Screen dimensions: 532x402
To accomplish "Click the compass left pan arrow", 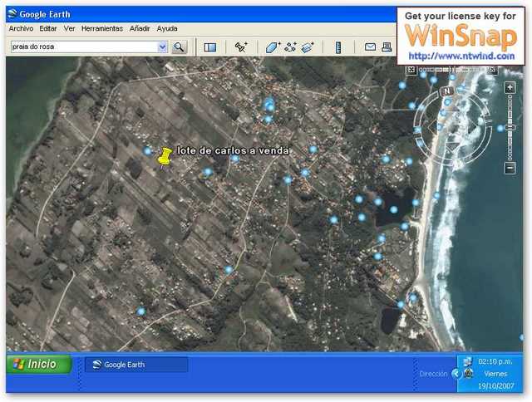I will click(x=432, y=127).
